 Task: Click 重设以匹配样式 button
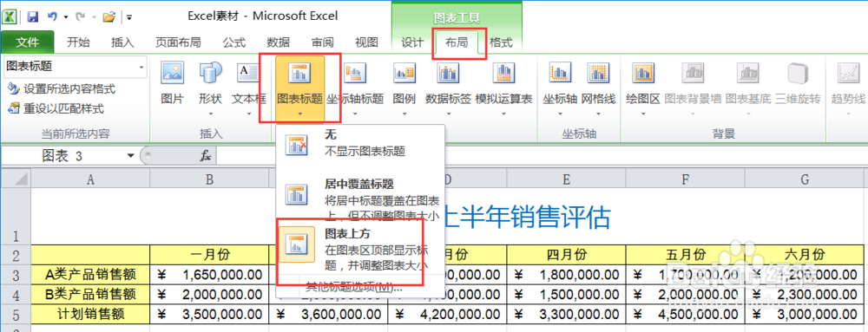click(x=56, y=109)
